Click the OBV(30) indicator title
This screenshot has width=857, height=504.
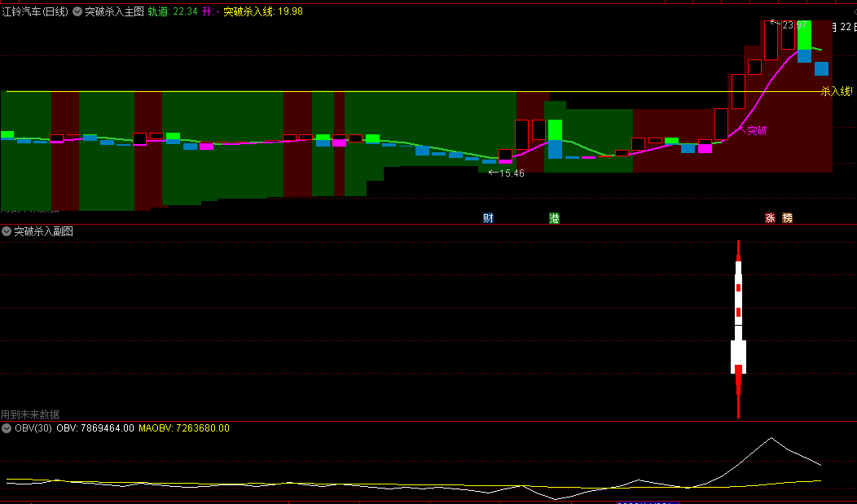coord(33,428)
